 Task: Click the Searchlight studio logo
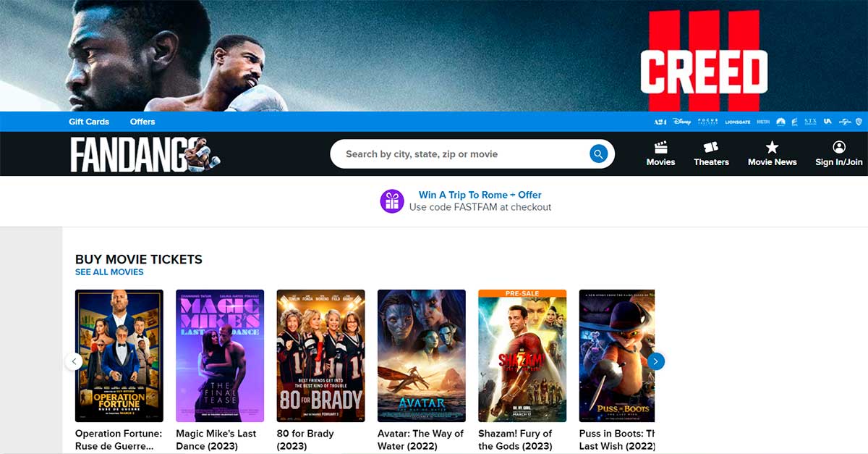794,122
